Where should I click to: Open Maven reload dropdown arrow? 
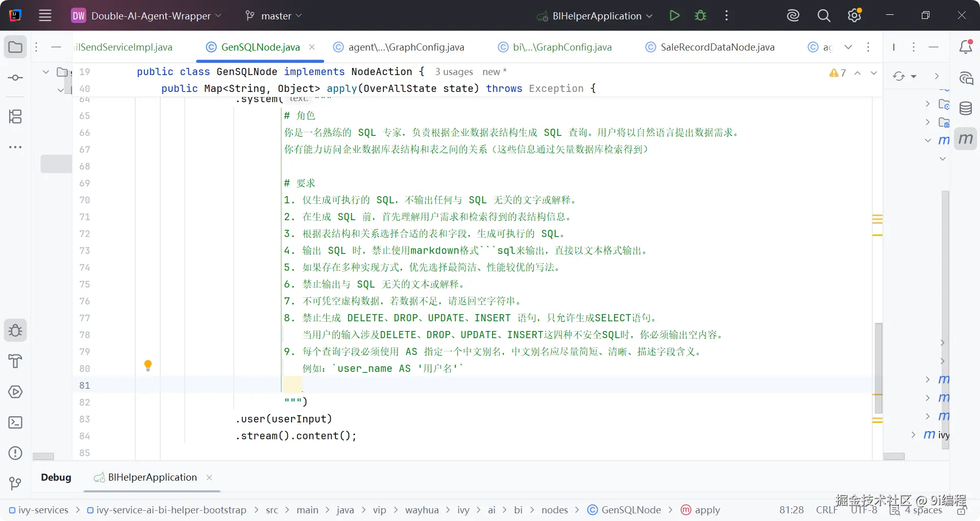[914, 77]
